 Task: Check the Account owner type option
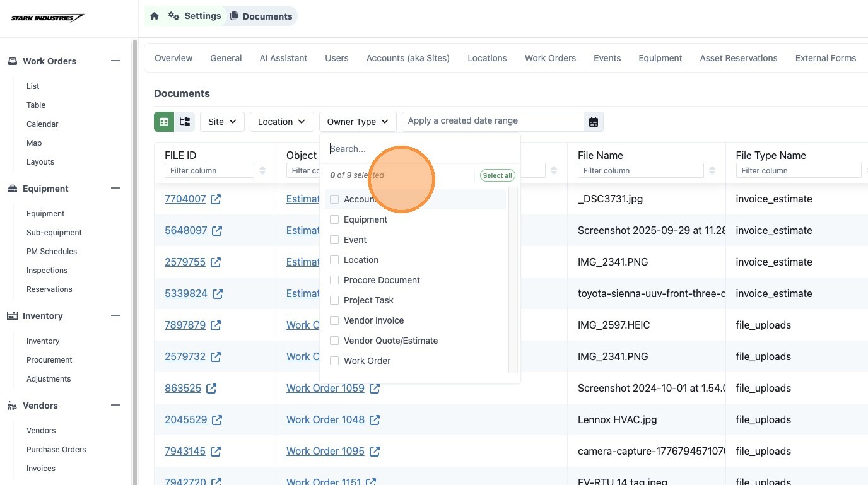pos(334,199)
